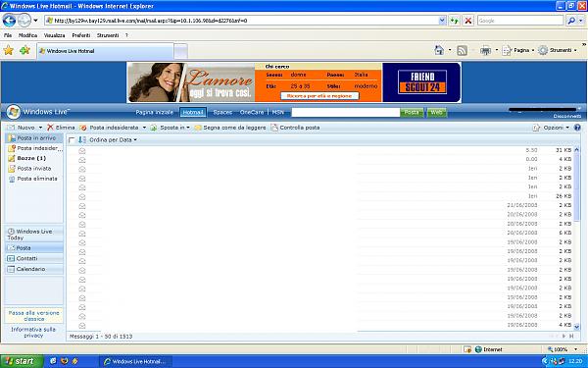The height and width of the screenshot is (368, 588).
Task: Click the RSS feeds icon
Action: click(x=462, y=50)
